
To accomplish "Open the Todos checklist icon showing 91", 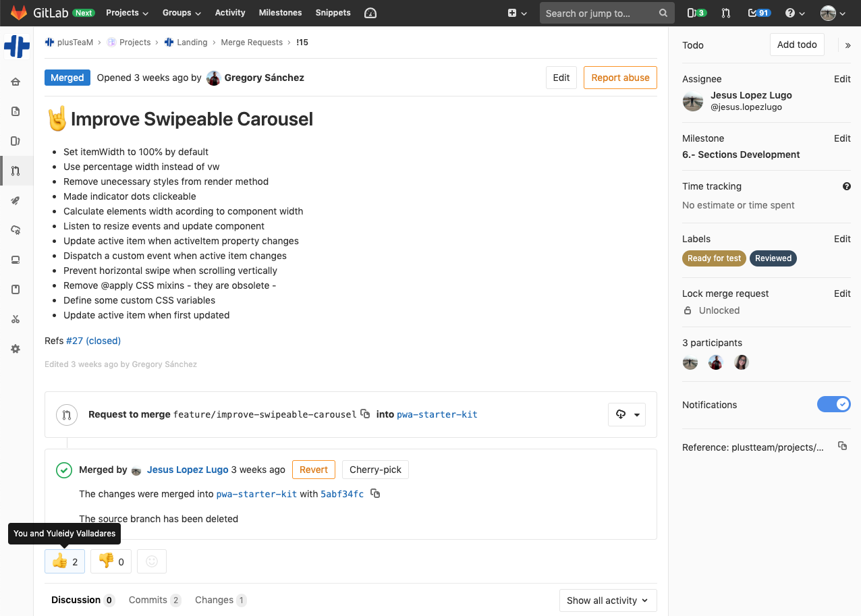I will (x=758, y=13).
